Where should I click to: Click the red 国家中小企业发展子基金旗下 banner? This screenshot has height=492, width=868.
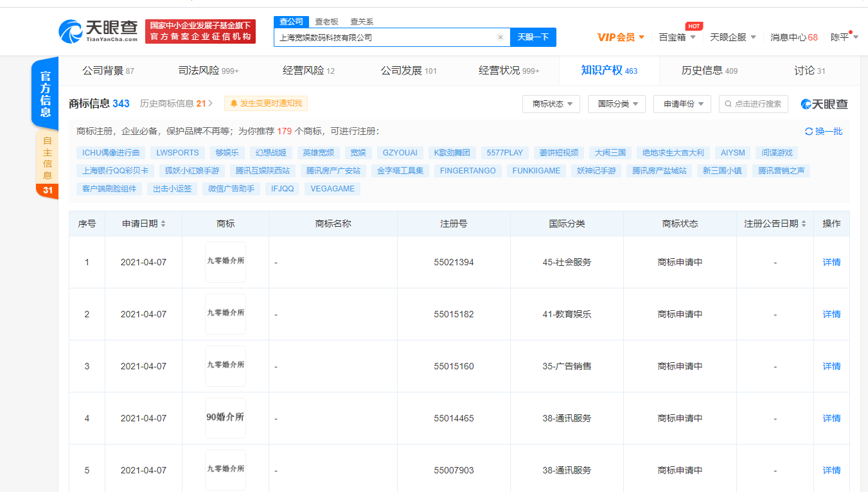[x=200, y=31]
